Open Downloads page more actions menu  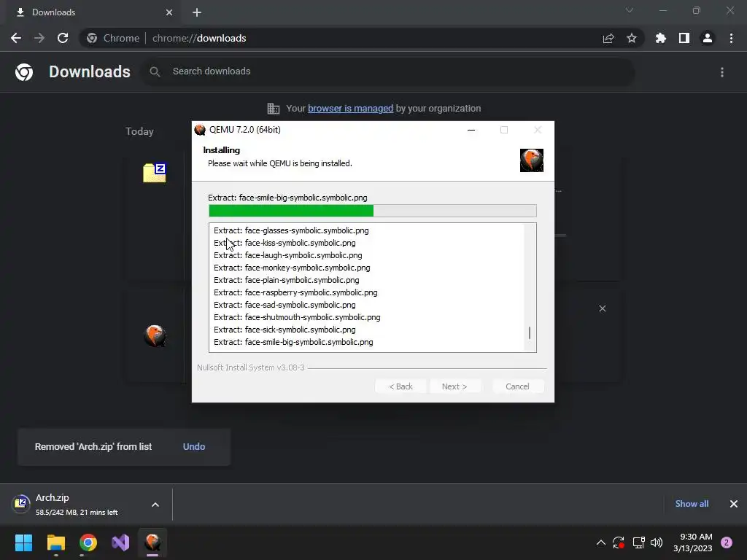coord(722,72)
